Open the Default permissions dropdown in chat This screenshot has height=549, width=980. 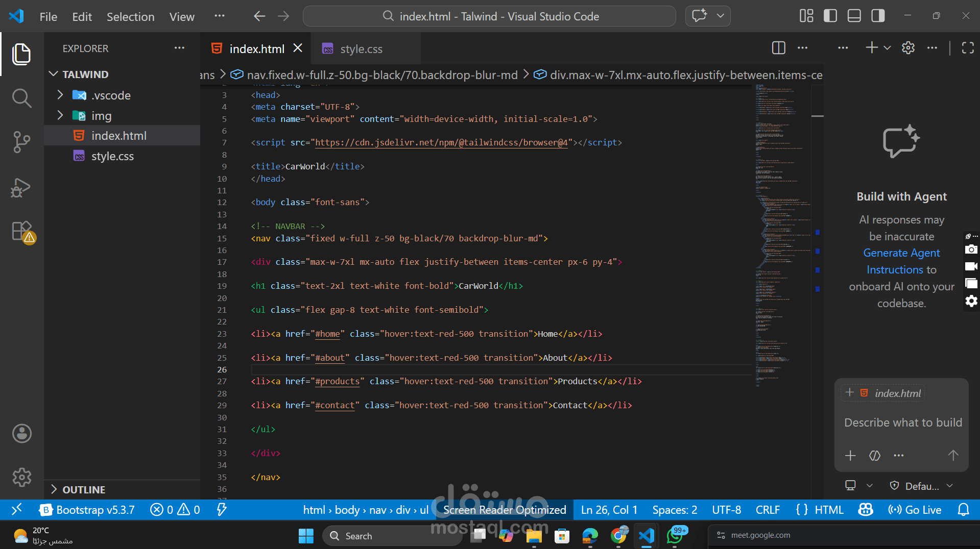[x=921, y=486]
